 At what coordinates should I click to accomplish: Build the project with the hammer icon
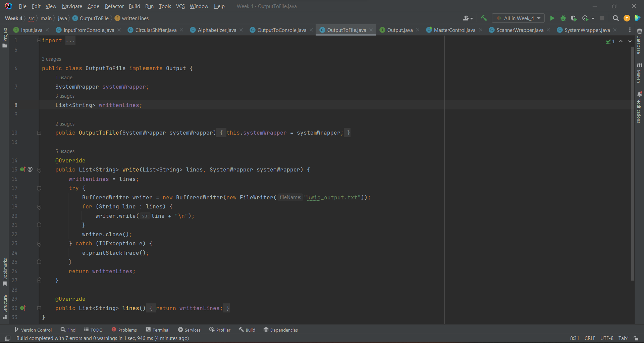[x=483, y=18]
